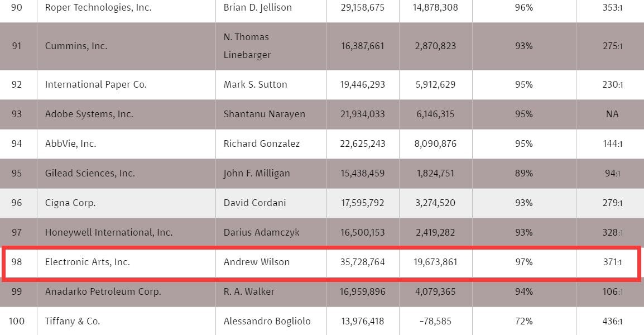Click the 371:1 ratio value

(x=612, y=262)
